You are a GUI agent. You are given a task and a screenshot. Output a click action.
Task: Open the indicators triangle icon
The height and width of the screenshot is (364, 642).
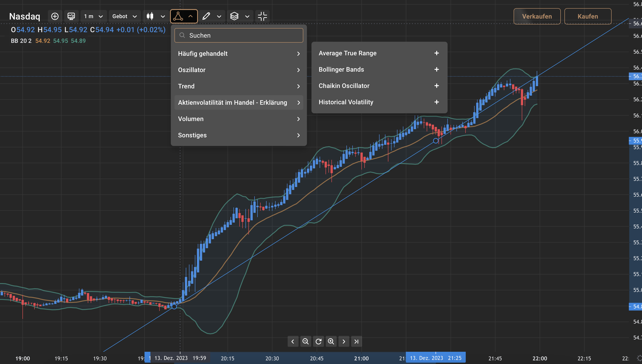(x=178, y=16)
